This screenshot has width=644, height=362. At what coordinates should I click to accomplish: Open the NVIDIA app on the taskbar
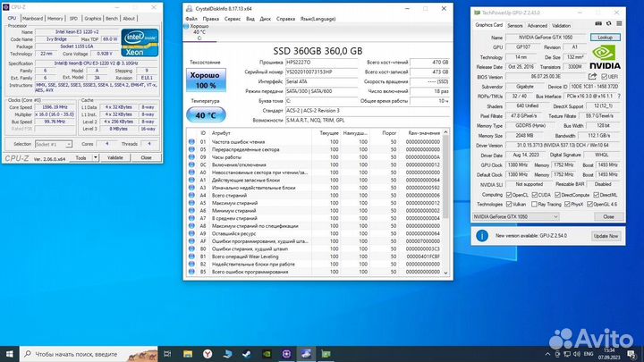click(267, 354)
